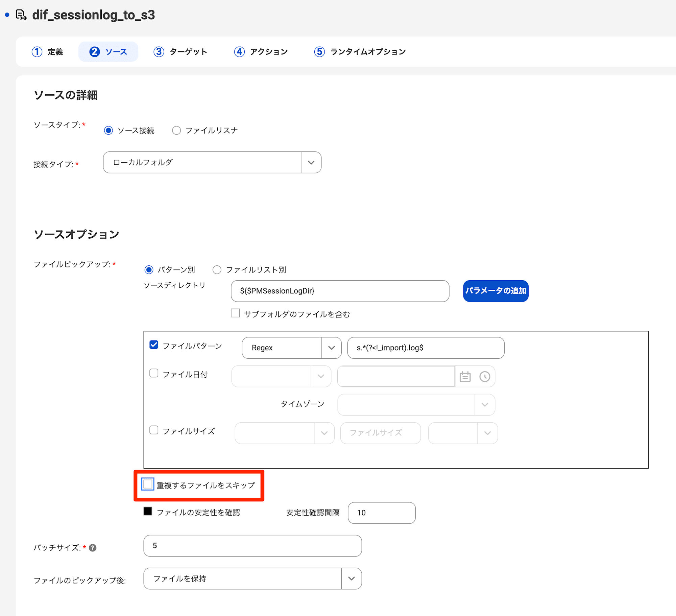This screenshot has height=616, width=676.
Task: Click the batch size help question icon
Action: 93,548
